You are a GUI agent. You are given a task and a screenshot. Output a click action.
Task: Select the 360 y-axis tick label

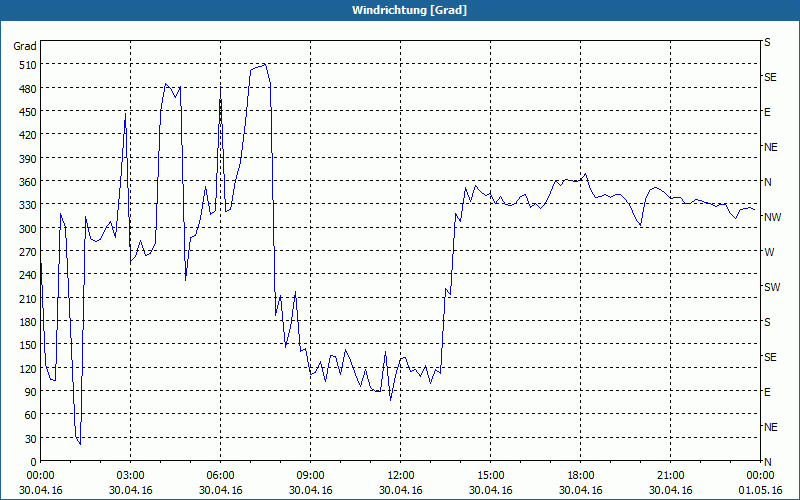coord(28,182)
